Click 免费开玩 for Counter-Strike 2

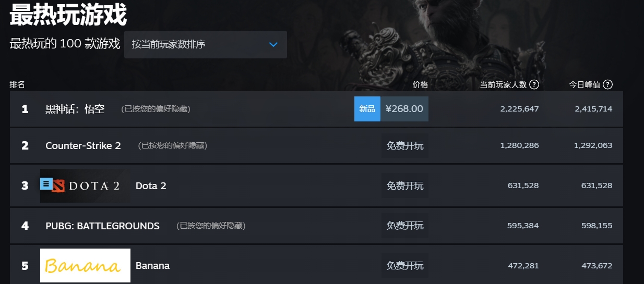tap(405, 146)
